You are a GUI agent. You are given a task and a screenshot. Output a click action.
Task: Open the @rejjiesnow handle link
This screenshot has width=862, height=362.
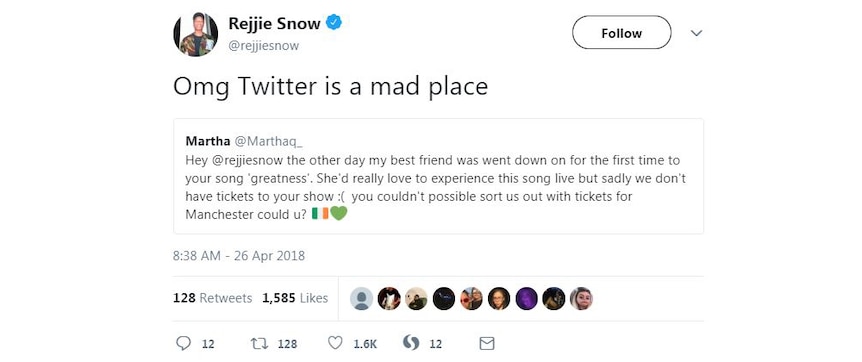tap(264, 46)
